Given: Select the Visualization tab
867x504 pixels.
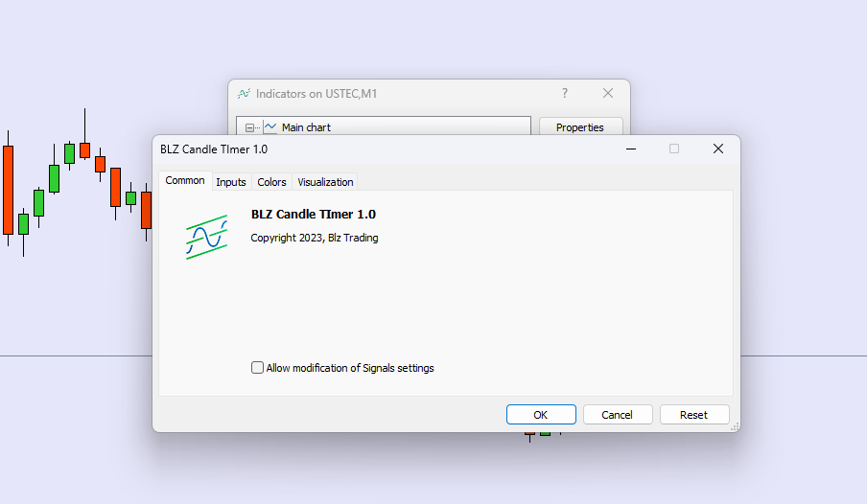Looking at the screenshot, I should click(x=325, y=182).
